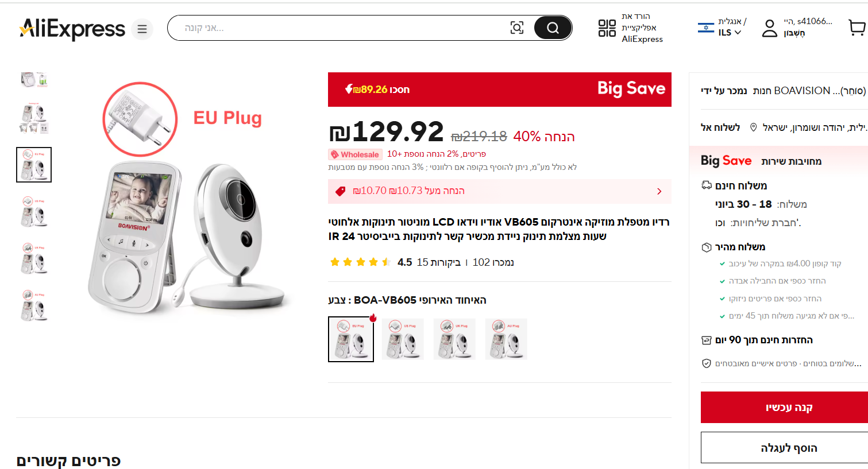
Task: Choose the AU Plug variant swatch
Action: click(506, 339)
